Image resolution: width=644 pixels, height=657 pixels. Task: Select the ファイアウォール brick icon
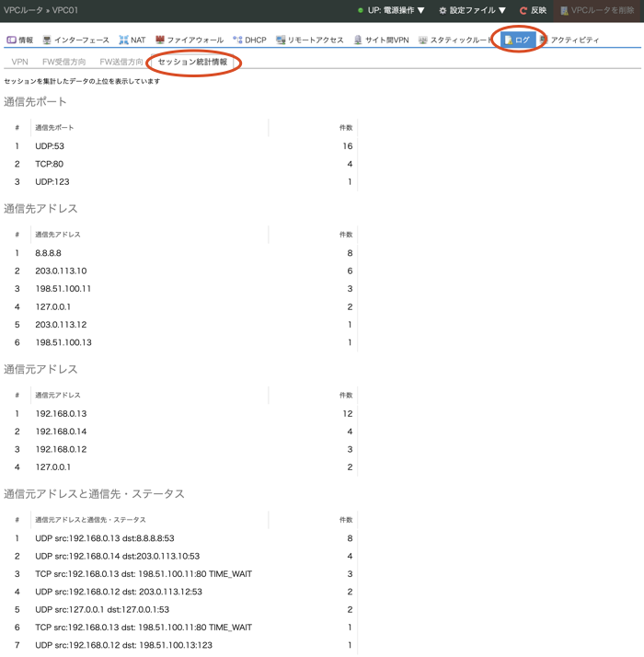pyautogui.click(x=160, y=40)
